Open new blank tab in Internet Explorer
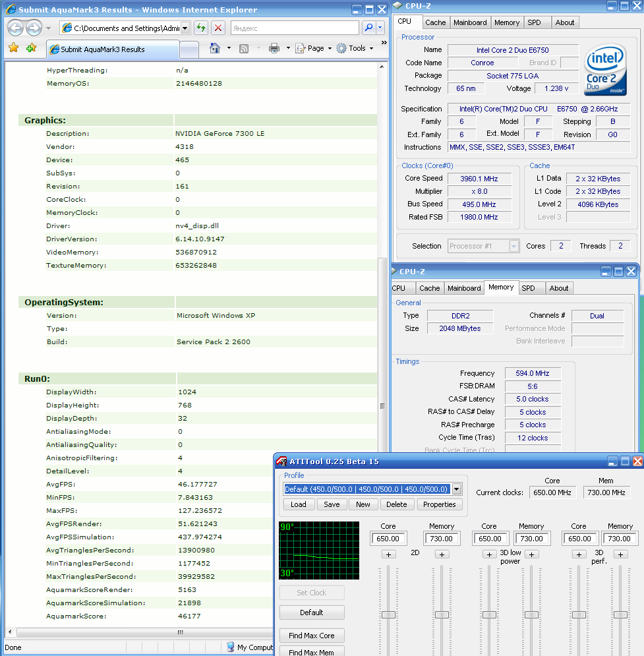Viewport: 644px width, 656px height. pos(189,49)
